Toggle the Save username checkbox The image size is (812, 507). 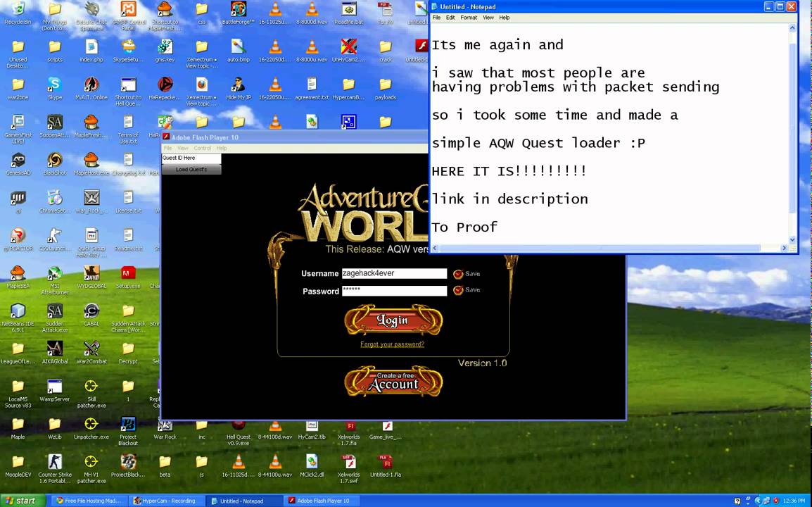(x=458, y=274)
